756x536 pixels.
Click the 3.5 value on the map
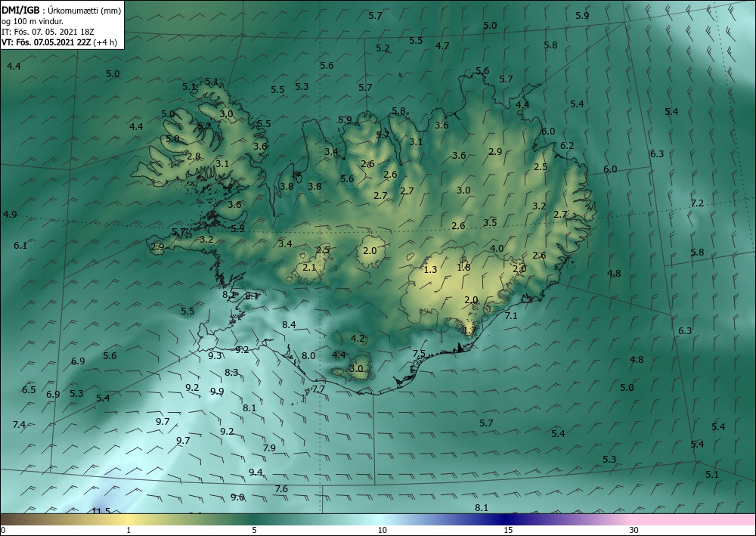pyautogui.click(x=490, y=222)
